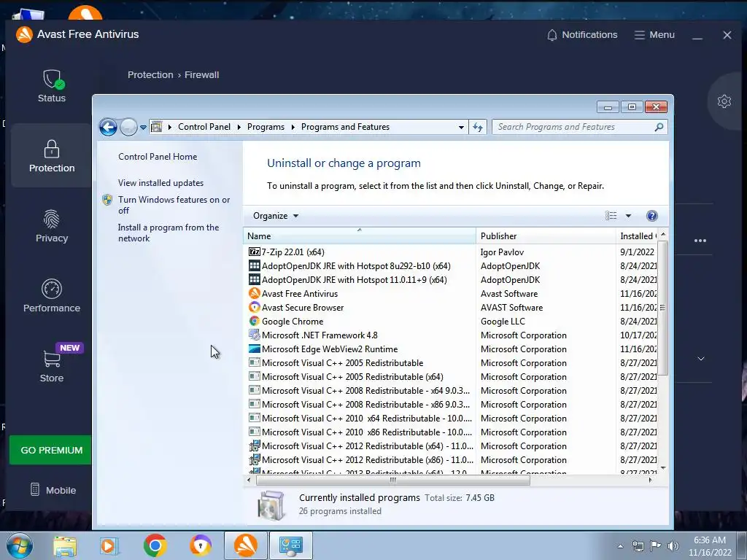The width and height of the screenshot is (747, 560).
Task: Click the Forward arrow in Control Panel window
Action: (128, 127)
